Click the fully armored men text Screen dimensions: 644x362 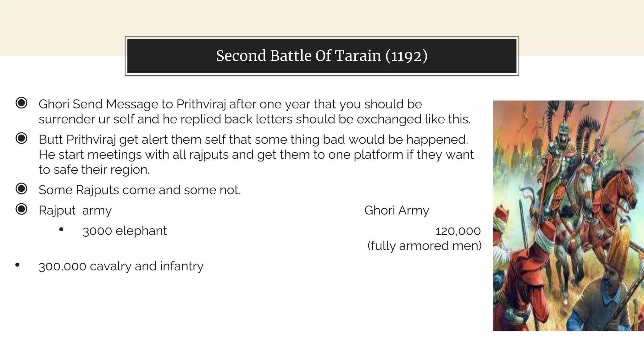click(x=424, y=246)
